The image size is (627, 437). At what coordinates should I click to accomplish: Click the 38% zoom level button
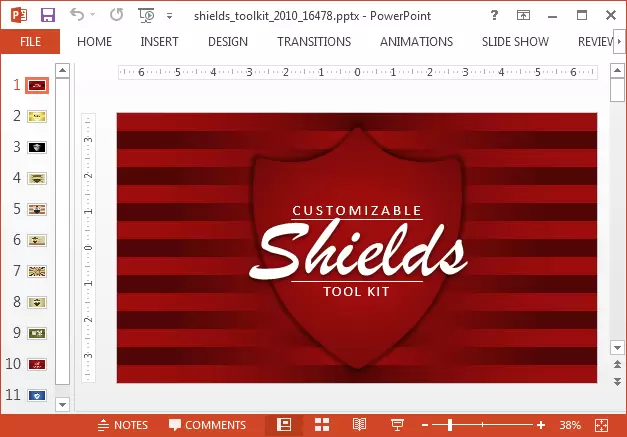click(x=570, y=425)
